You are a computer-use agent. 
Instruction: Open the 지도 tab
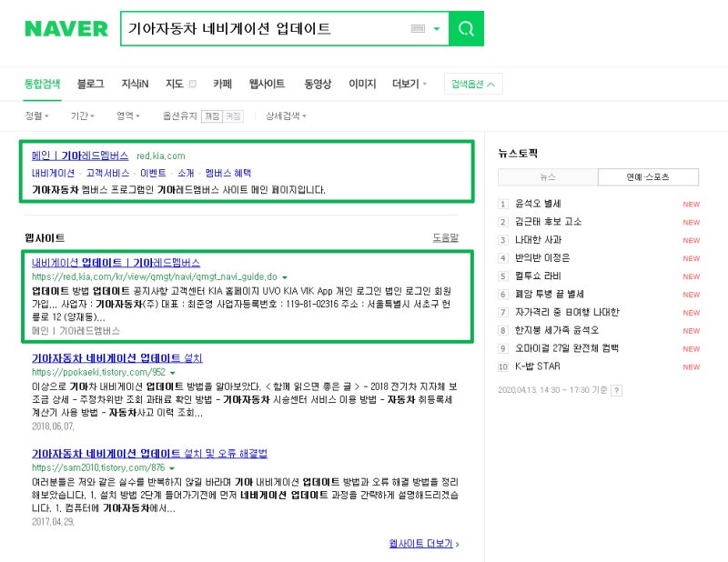(x=175, y=84)
